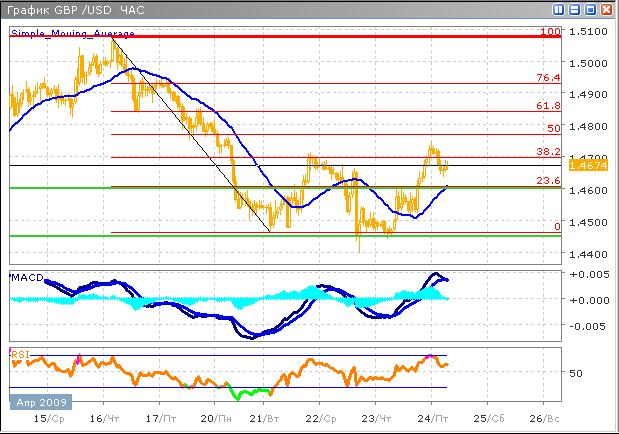
Task: Click the 23/Чт date on time axis
Action: tap(376, 419)
